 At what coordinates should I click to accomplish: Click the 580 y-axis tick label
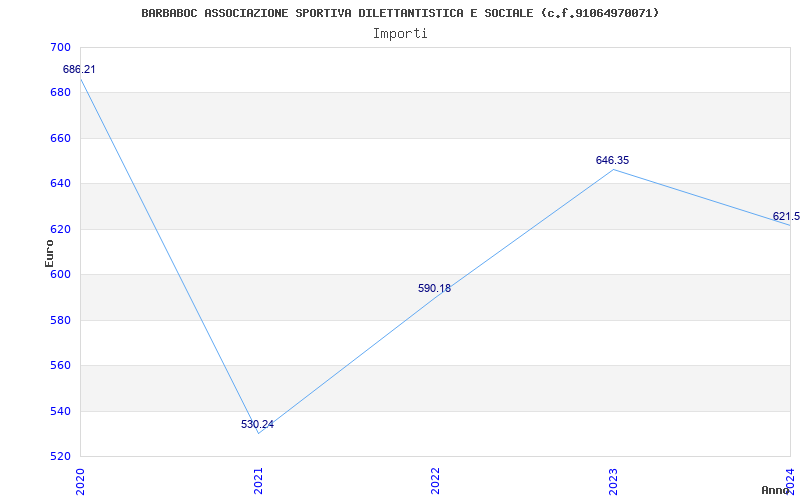coord(61,320)
